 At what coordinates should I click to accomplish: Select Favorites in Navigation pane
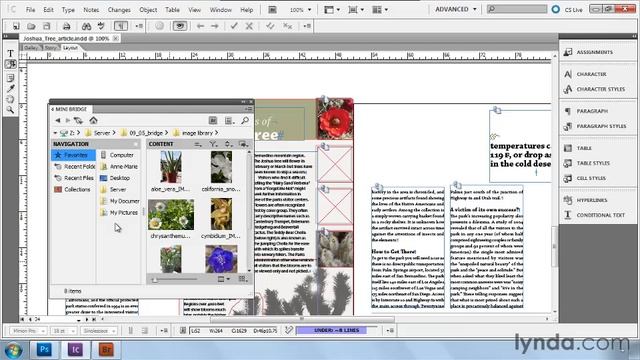[73, 155]
